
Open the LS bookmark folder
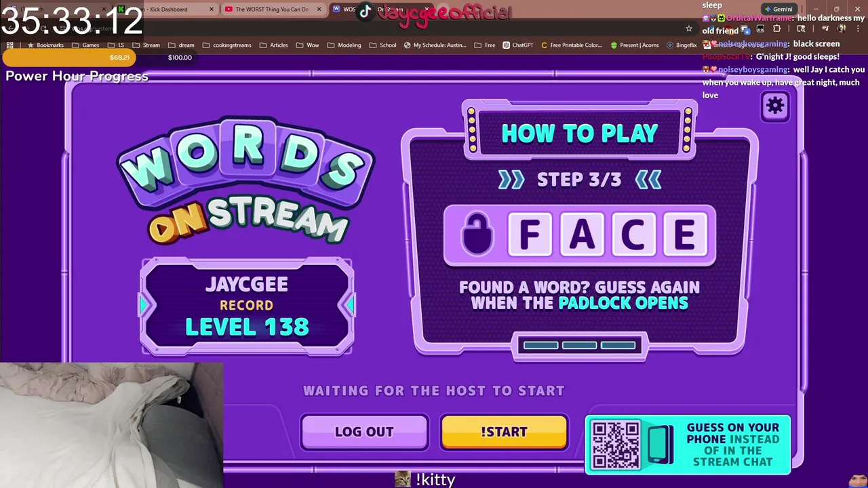(x=116, y=45)
